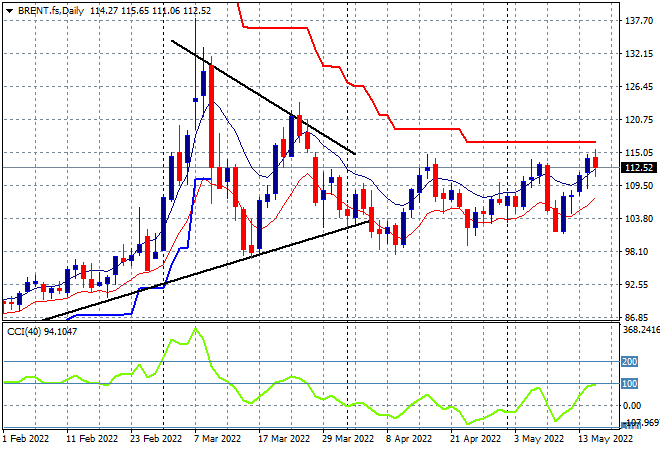The width and height of the screenshot is (660, 450).
Task: Click the green CCI line peak
Action: (x=195, y=329)
